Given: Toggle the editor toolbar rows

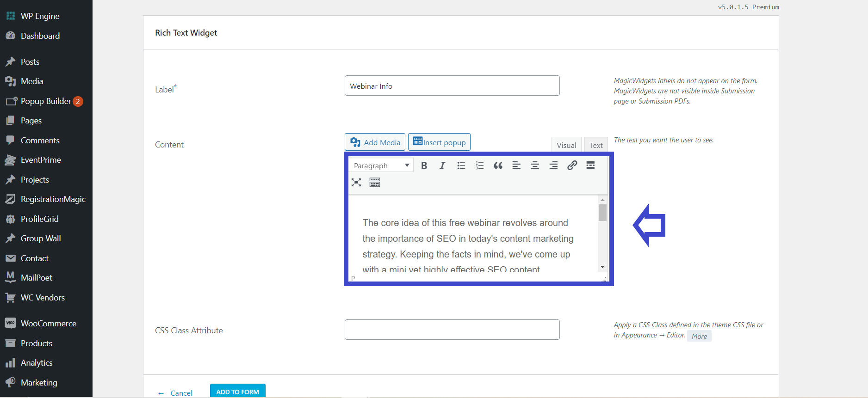Looking at the screenshot, I should [x=375, y=183].
